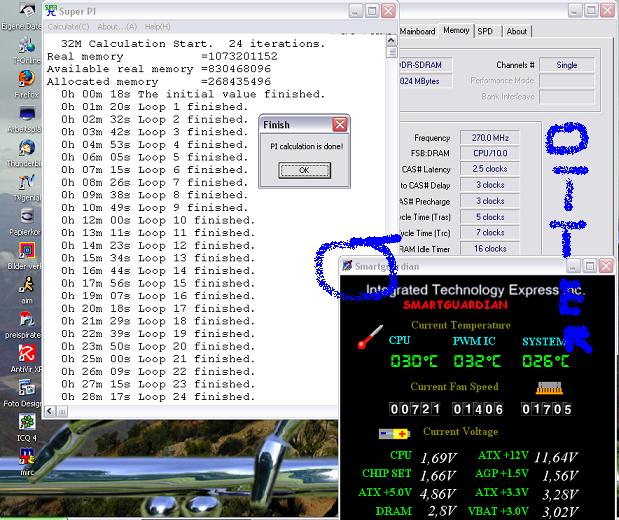619x520 pixels.
Task: Click the DRAM voltage value 2,8V
Action: 442,511
